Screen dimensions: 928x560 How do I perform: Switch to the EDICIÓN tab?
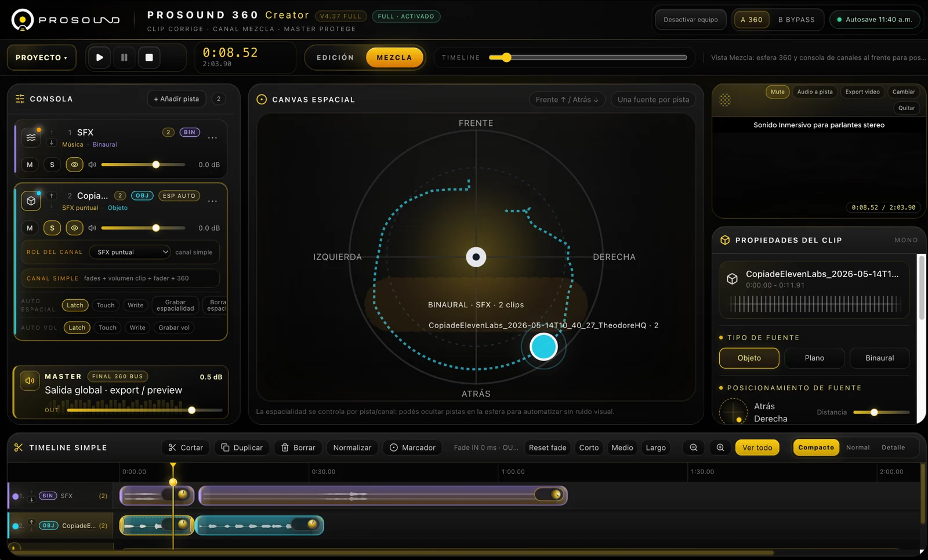[335, 57]
